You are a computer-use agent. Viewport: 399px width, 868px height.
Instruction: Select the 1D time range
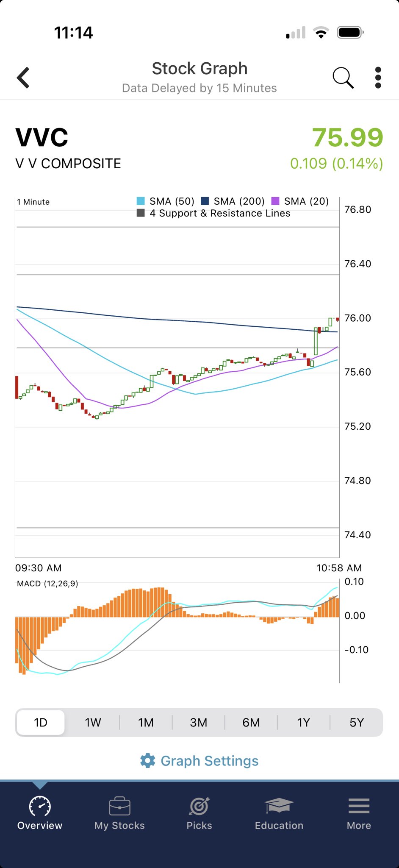(41, 723)
